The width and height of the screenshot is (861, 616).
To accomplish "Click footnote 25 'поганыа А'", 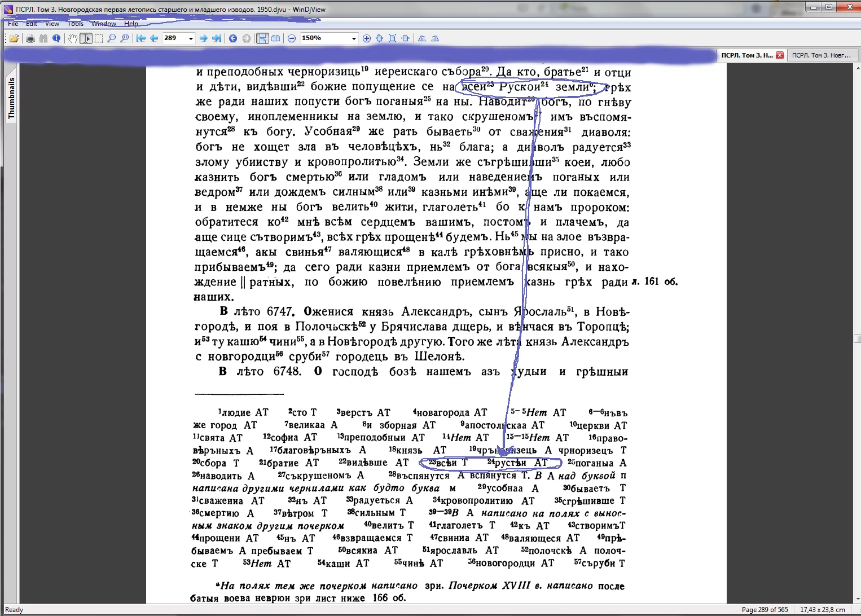I will click(x=597, y=463).
